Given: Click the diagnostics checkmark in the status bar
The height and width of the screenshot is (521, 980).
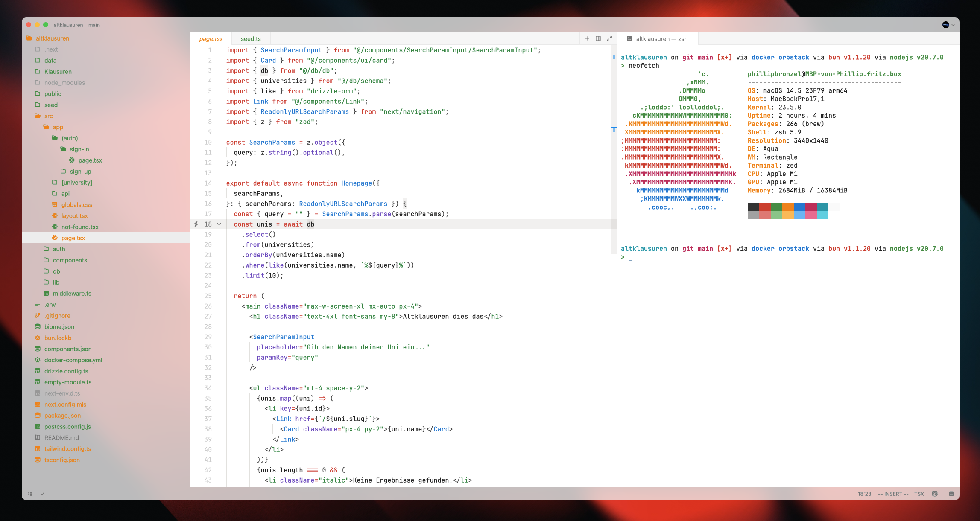Looking at the screenshot, I should pyautogui.click(x=43, y=494).
